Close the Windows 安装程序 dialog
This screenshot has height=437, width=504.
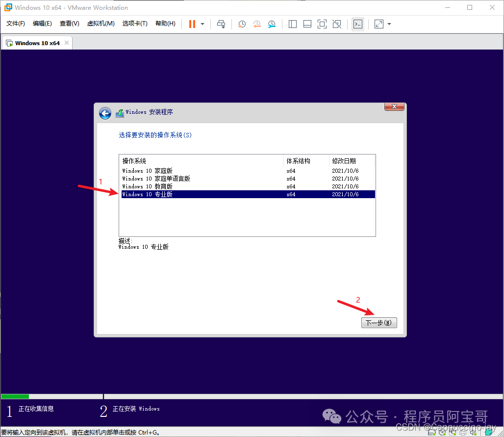[394, 106]
